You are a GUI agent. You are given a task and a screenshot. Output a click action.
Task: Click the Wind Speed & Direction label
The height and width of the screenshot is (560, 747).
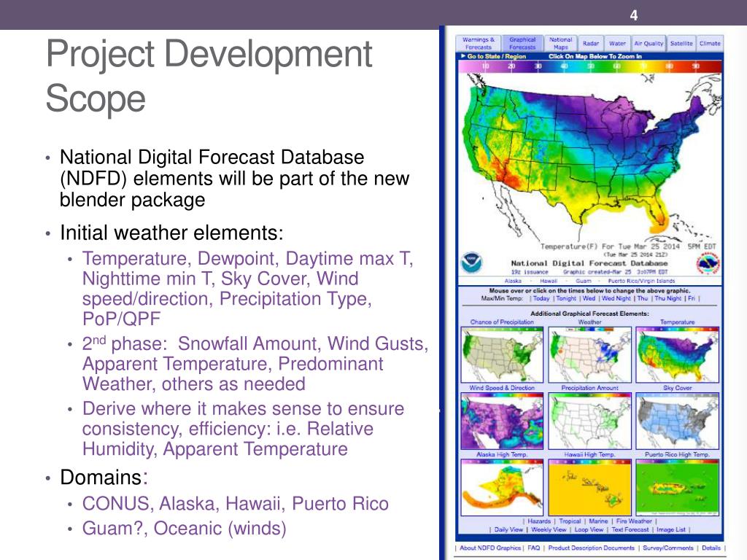coord(502,388)
